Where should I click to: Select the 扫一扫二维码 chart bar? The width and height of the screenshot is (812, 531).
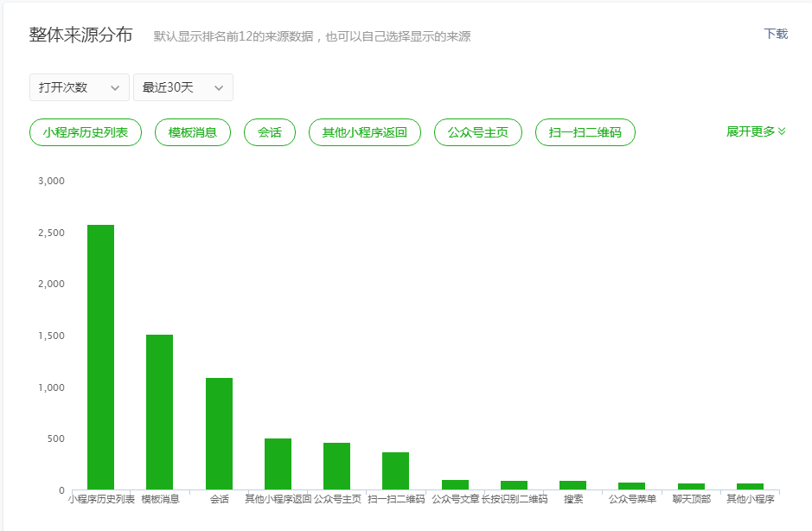pos(395,470)
